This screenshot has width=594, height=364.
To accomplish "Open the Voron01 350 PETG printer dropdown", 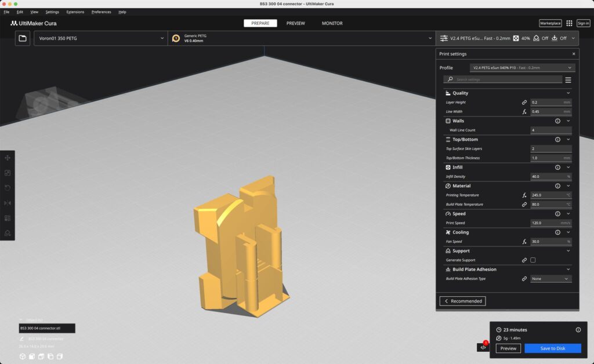I will (101, 38).
